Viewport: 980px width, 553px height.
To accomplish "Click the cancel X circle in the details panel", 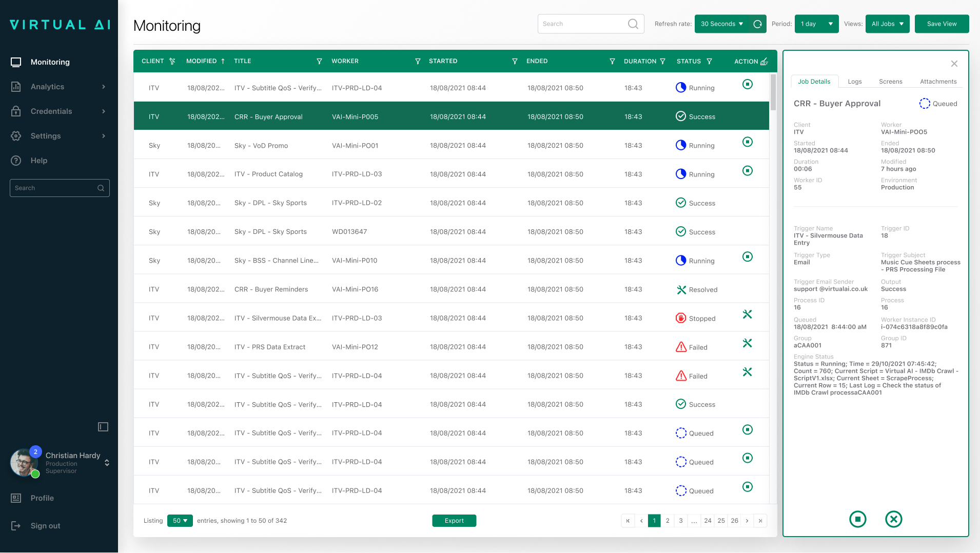I will coord(893,519).
